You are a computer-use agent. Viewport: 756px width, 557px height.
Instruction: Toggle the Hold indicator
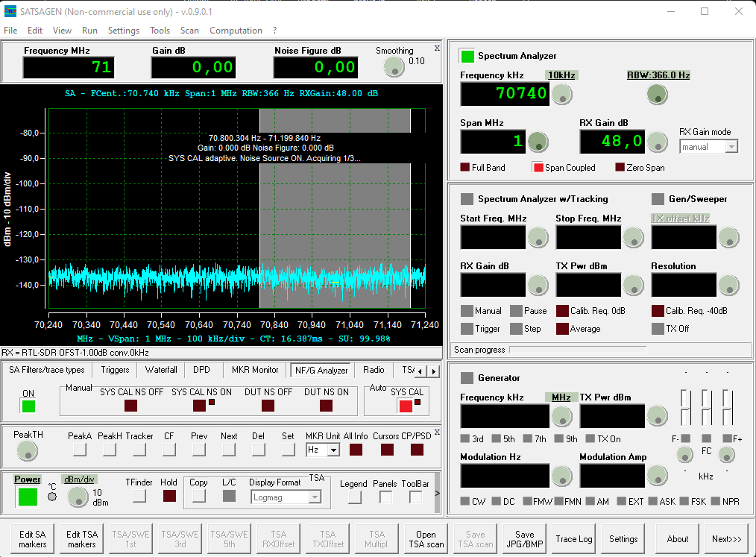(x=169, y=496)
